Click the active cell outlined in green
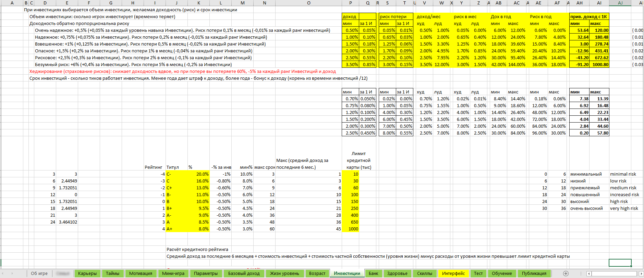The image size is (644, 278). click(x=620, y=263)
